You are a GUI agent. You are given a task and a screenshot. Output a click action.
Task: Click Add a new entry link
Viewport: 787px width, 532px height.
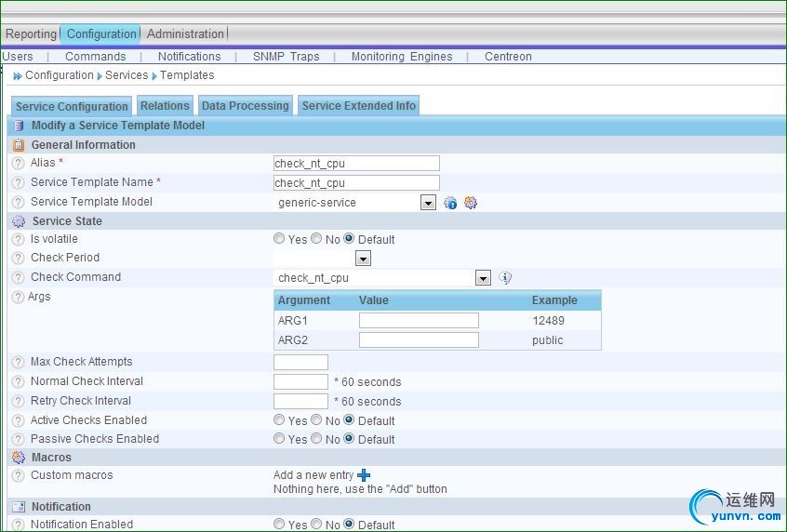[x=313, y=475]
